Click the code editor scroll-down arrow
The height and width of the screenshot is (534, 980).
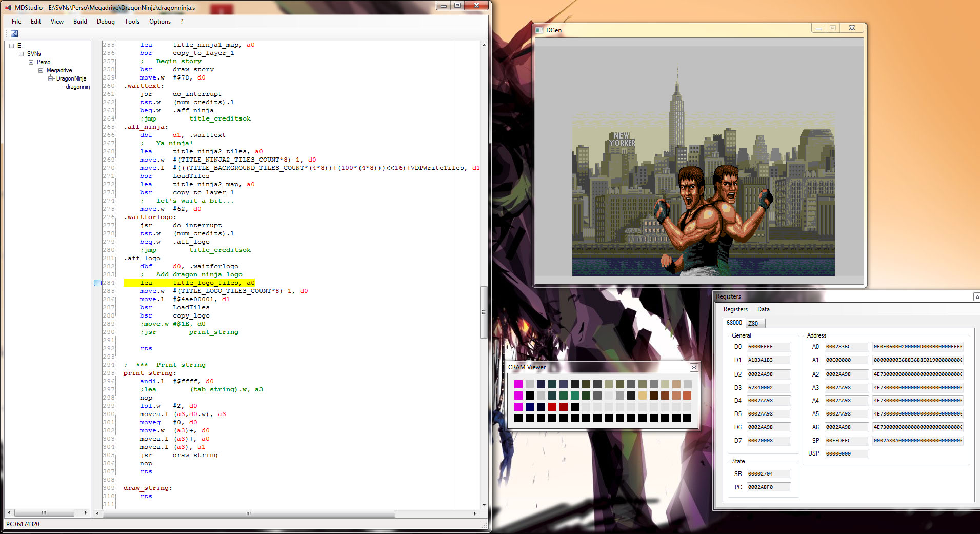click(484, 505)
